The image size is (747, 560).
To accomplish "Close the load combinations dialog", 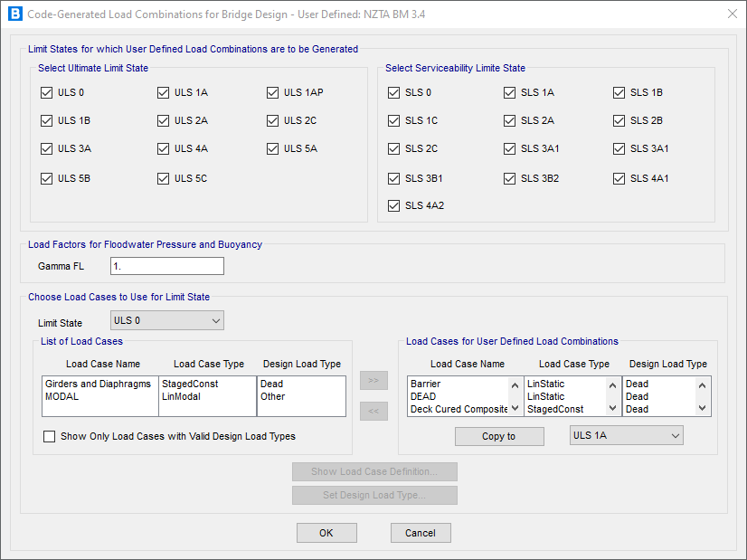I will pyautogui.click(x=731, y=14).
